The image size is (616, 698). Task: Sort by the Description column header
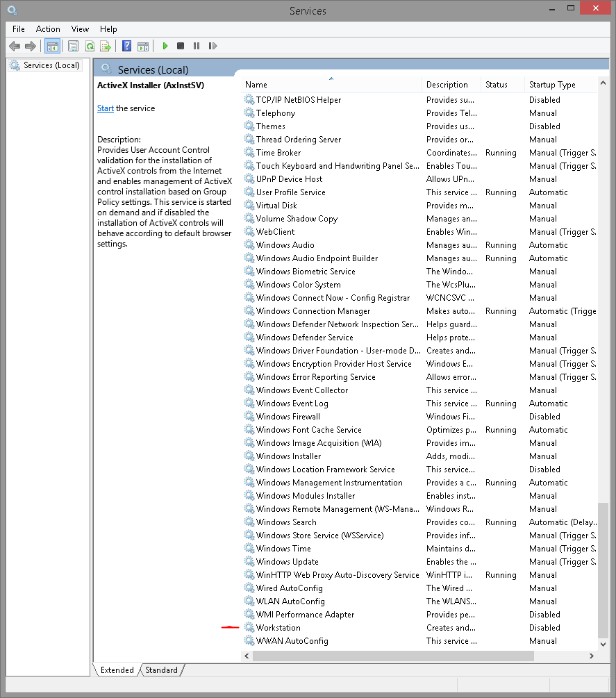pyautogui.click(x=451, y=85)
